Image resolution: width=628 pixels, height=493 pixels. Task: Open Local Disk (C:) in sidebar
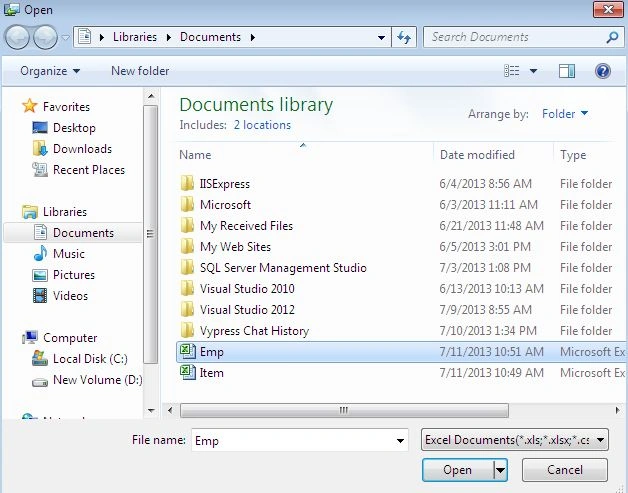[x=90, y=359]
